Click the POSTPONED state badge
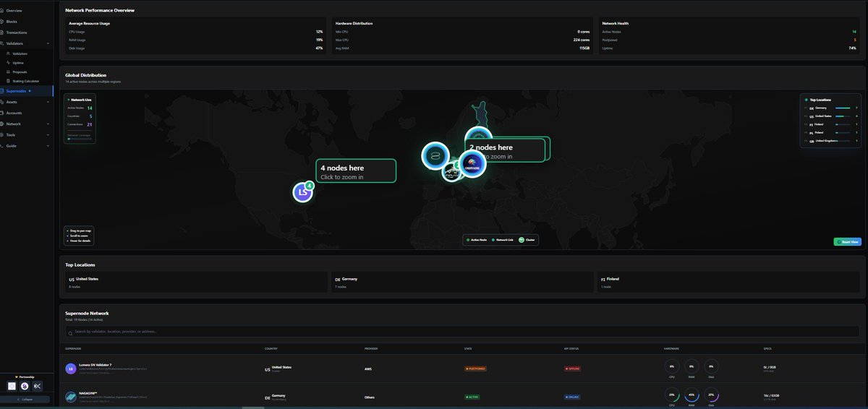868x409 pixels. 475,369
